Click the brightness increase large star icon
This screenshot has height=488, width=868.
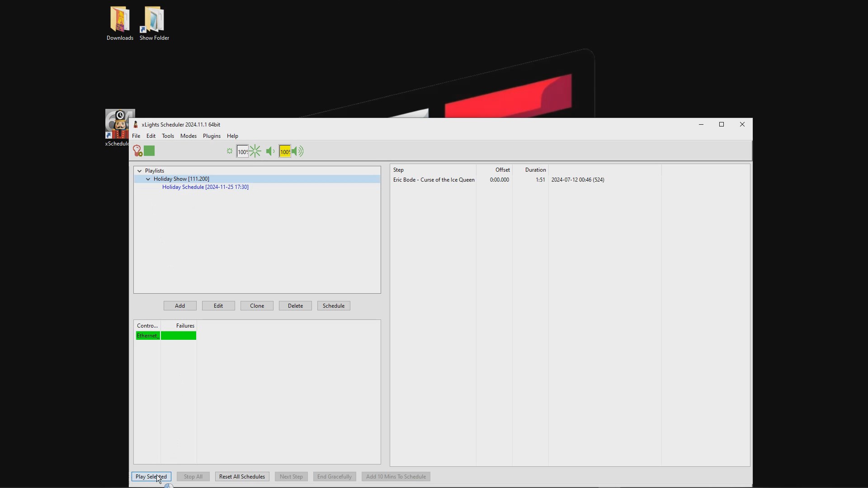point(255,151)
